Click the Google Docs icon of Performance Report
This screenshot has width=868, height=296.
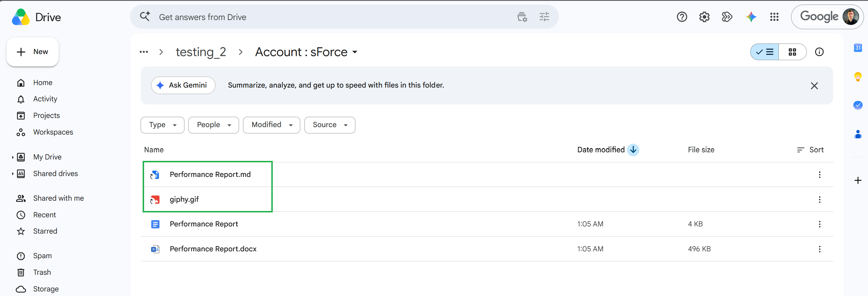[x=155, y=224]
